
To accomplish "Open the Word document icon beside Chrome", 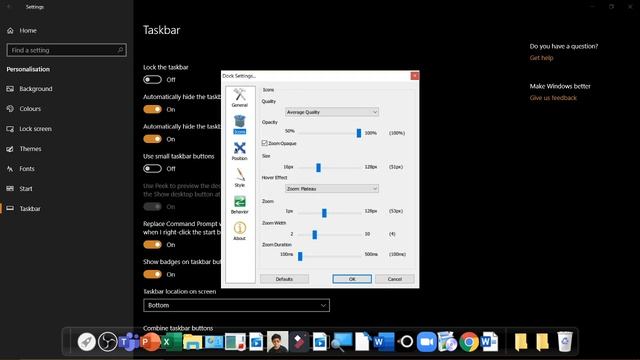I will coord(490,342).
